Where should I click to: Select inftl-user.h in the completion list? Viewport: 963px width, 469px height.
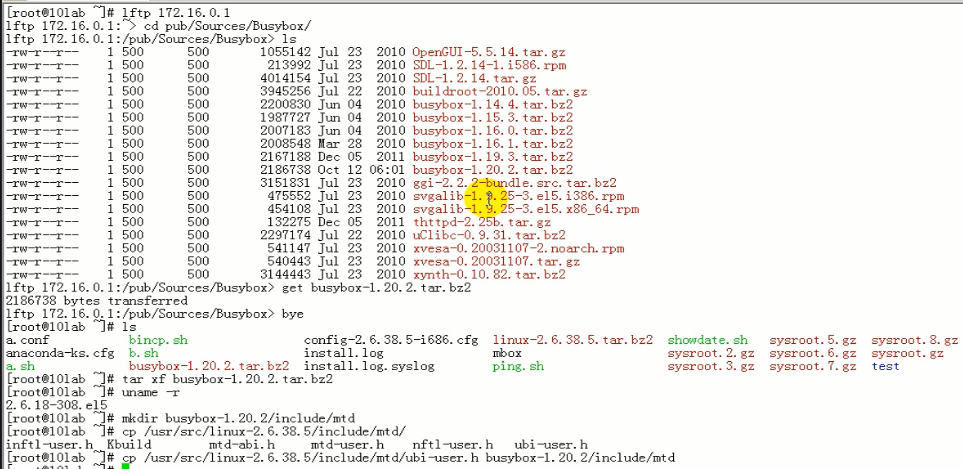tap(49, 444)
